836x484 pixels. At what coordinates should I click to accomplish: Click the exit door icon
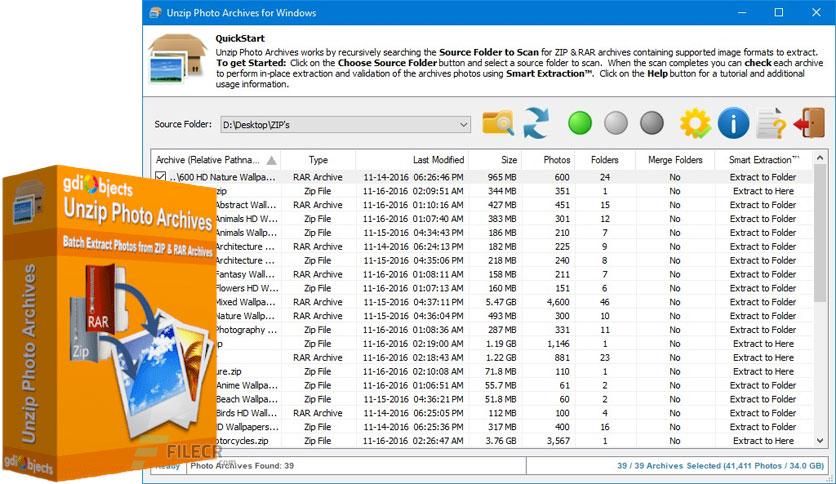point(809,123)
